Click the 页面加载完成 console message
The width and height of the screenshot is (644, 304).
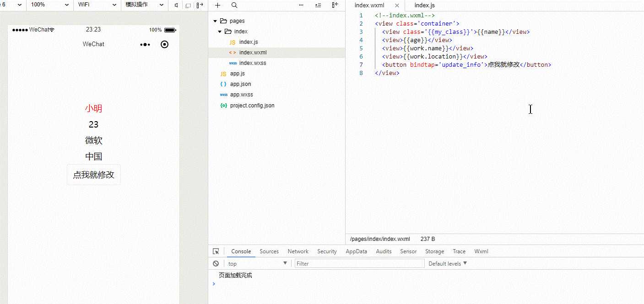click(235, 275)
